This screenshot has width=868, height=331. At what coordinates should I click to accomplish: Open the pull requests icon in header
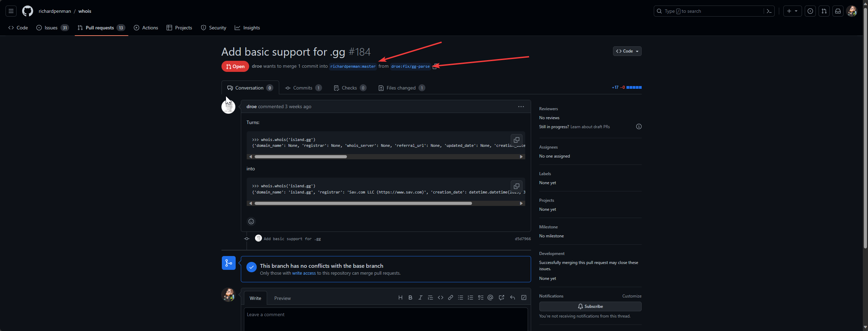point(824,11)
